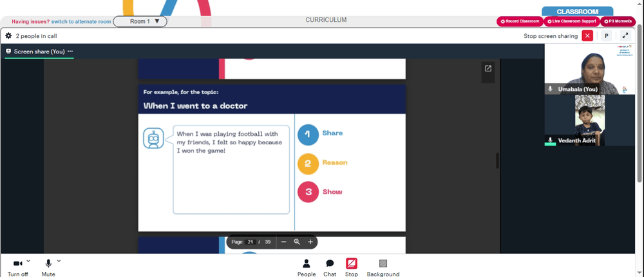
Task: Click the pink Show step circle
Action: pos(308,192)
